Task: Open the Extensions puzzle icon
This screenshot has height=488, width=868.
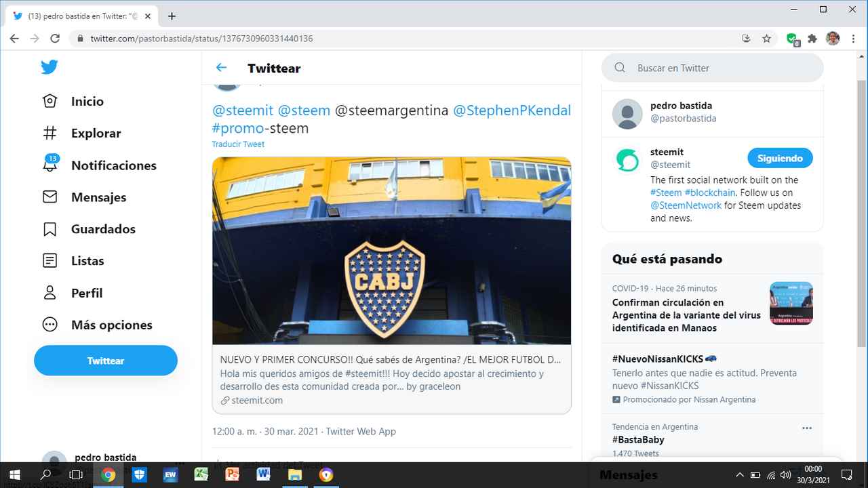Action: pos(812,39)
